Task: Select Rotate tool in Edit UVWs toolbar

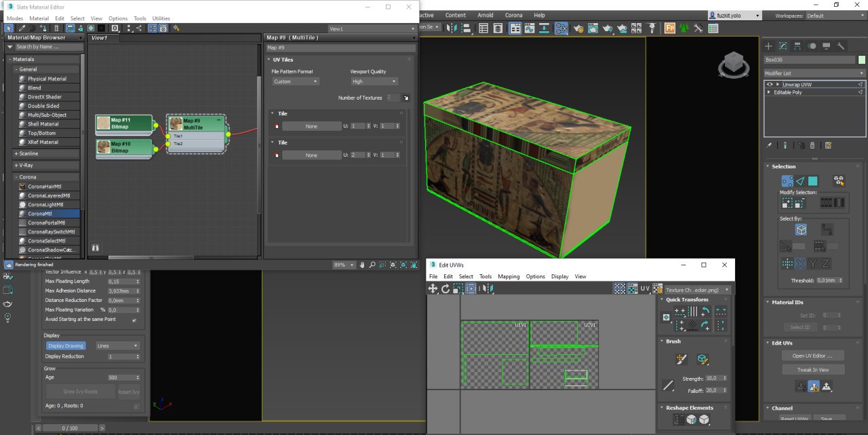Action: click(446, 288)
